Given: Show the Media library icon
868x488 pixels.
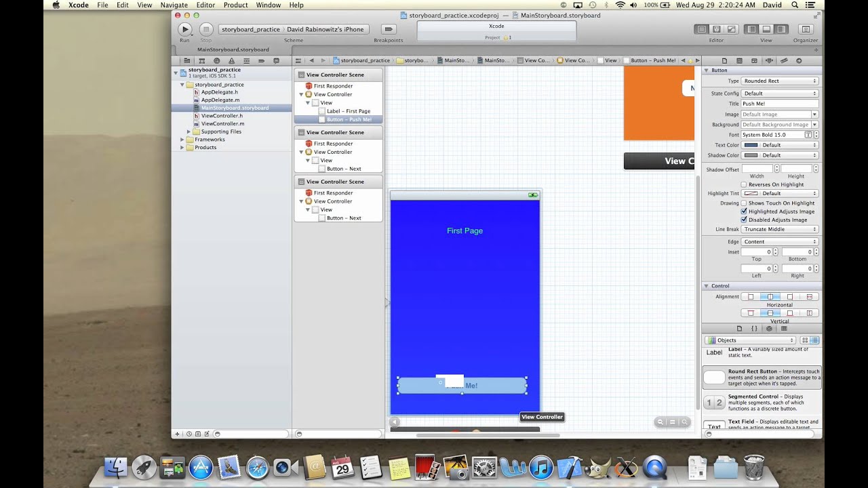Looking at the screenshot, I should 784,328.
